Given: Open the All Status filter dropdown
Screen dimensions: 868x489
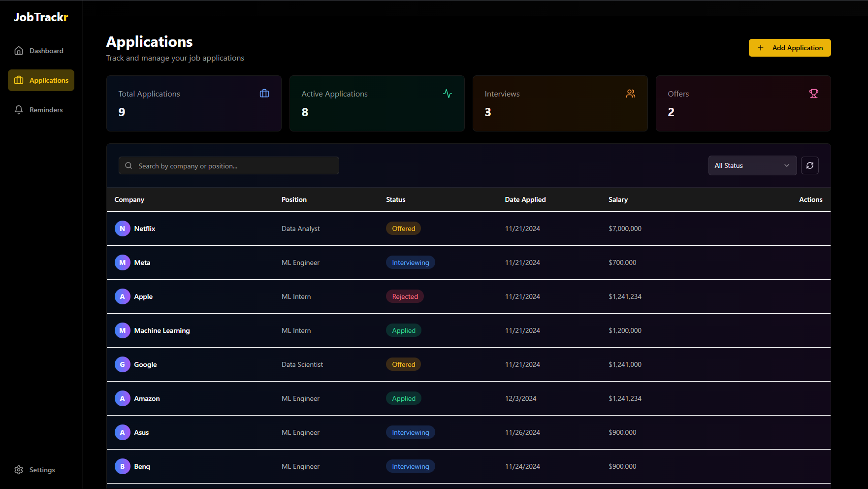Looking at the screenshot, I should 752,165.
